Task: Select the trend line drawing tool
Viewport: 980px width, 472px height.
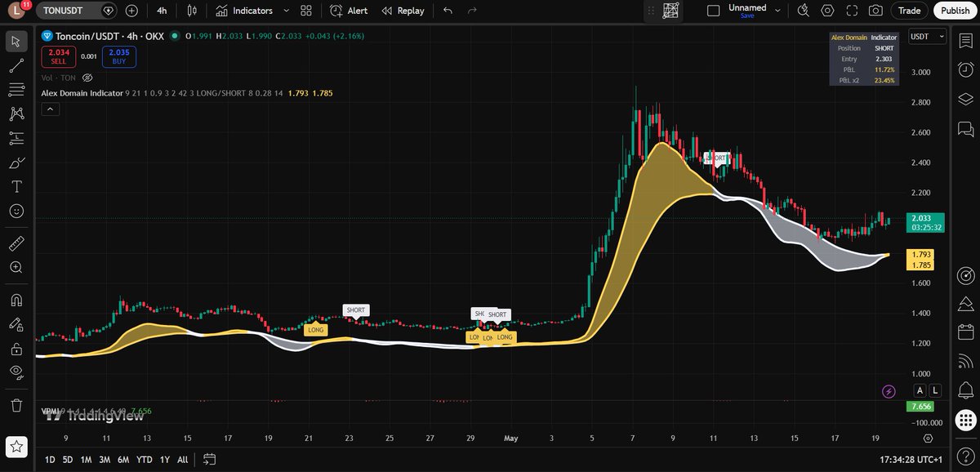Action: click(x=16, y=66)
